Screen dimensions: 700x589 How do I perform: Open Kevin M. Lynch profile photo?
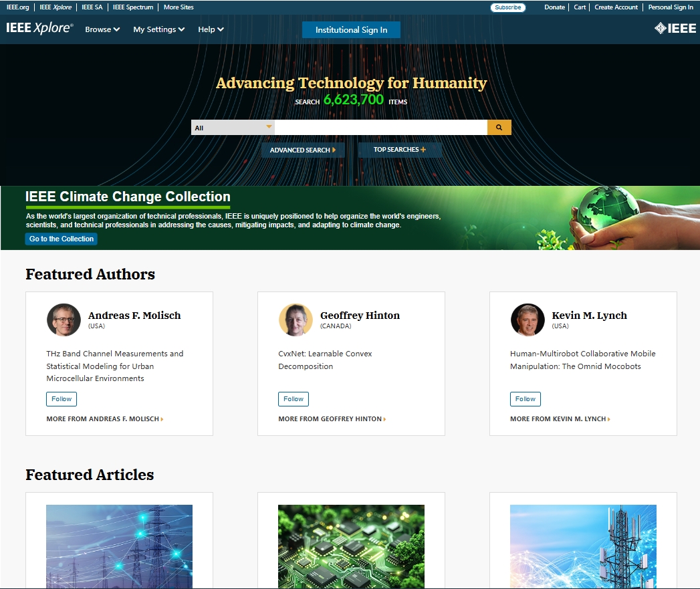tap(528, 320)
